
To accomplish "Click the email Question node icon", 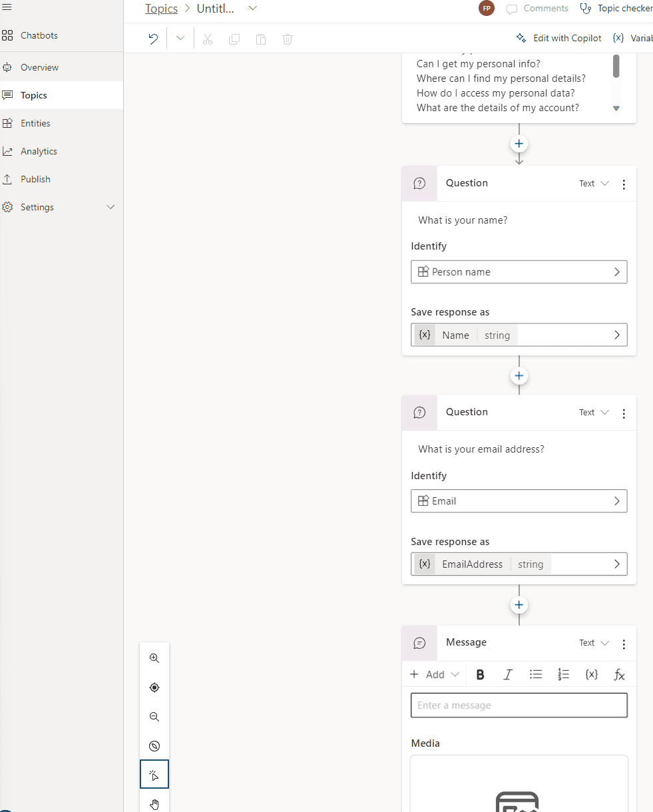I will point(419,413).
